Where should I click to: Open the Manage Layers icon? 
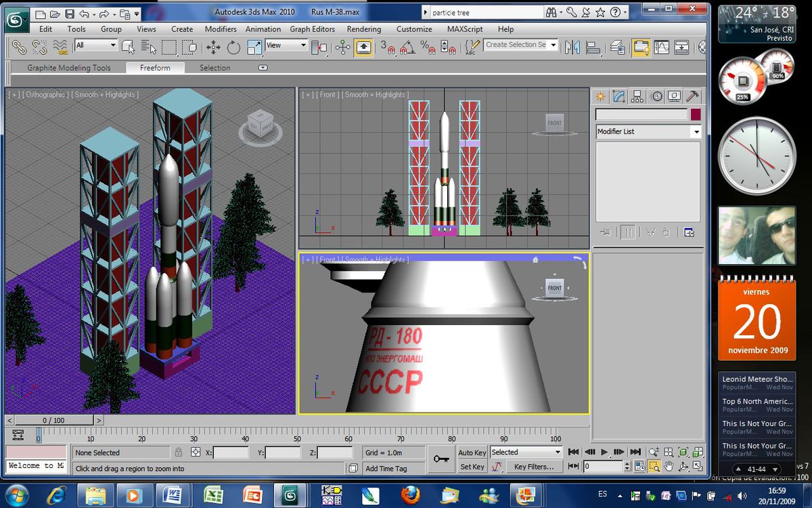click(617, 47)
